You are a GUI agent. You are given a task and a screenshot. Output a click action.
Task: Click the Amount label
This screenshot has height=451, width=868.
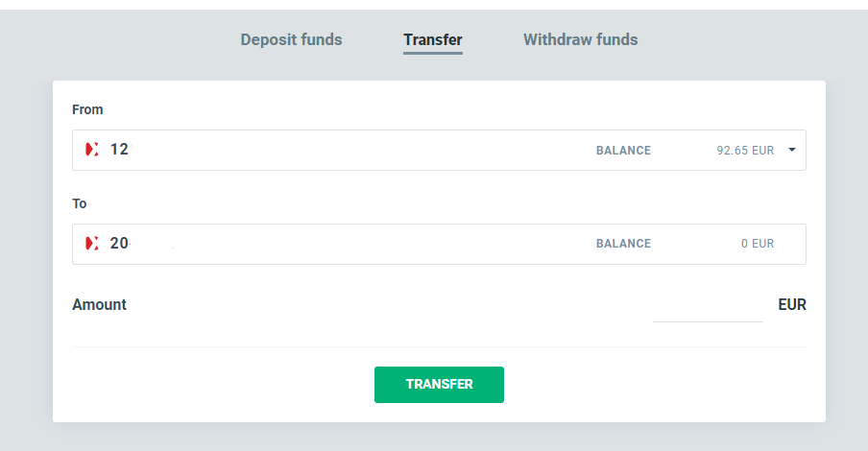[99, 305]
